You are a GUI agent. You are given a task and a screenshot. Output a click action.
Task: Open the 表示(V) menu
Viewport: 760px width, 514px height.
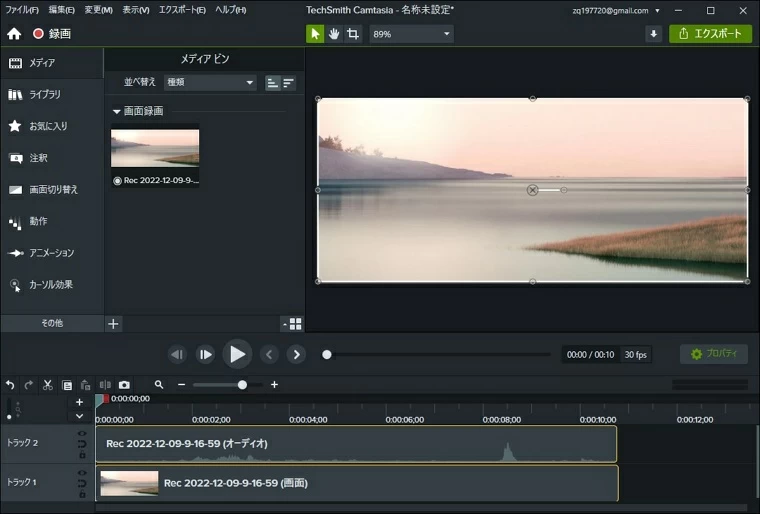tap(136, 10)
